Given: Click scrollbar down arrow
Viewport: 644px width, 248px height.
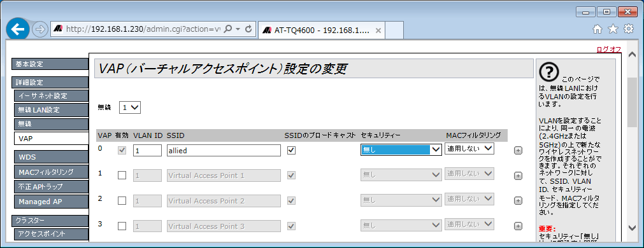Looking at the screenshot, I should click(x=632, y=228).
